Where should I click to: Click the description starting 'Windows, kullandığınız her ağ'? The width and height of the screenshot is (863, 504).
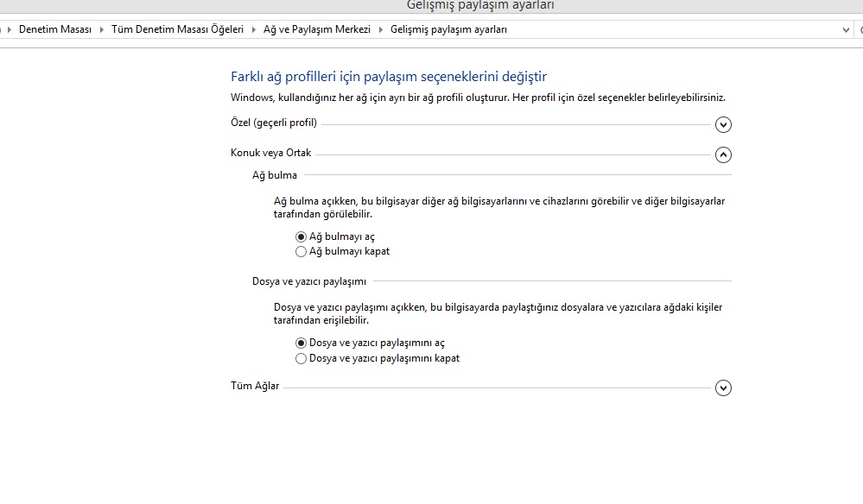pyautogui.click(x=478, y=98)
